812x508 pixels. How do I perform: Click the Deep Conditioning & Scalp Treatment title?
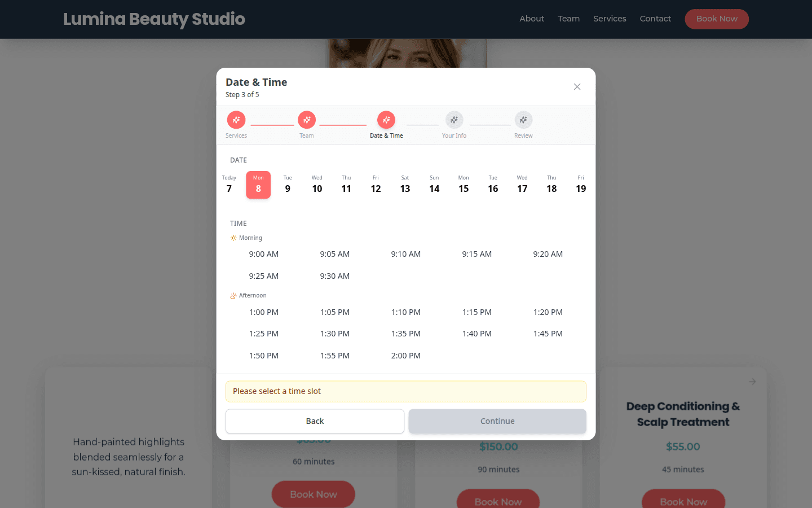click(x=683, y=414)
